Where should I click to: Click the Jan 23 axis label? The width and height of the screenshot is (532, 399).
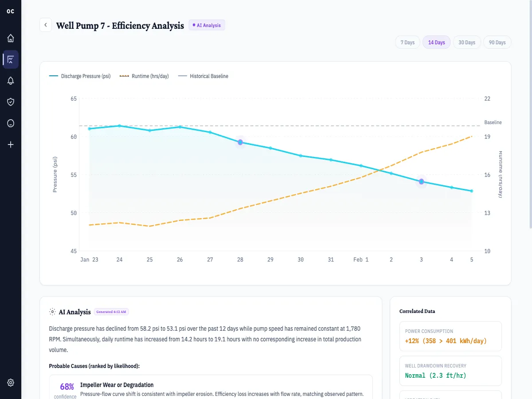coord(89,260)
